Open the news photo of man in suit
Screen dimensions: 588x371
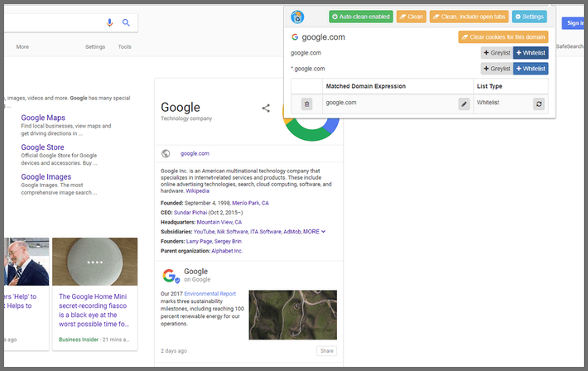27,262
